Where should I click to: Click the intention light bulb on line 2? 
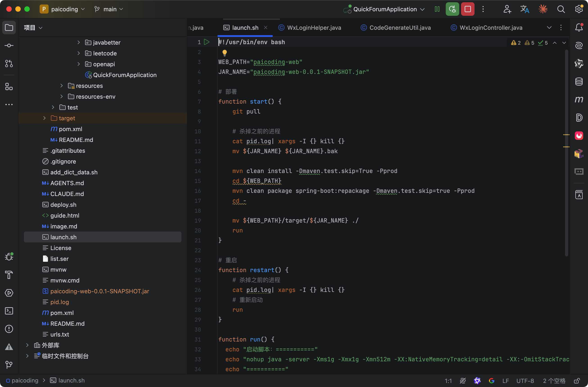224,52
